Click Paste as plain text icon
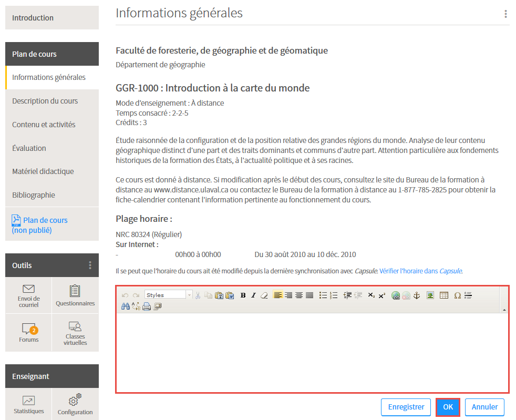This screenshot has height=420, width=516. (x=219, y=295)
